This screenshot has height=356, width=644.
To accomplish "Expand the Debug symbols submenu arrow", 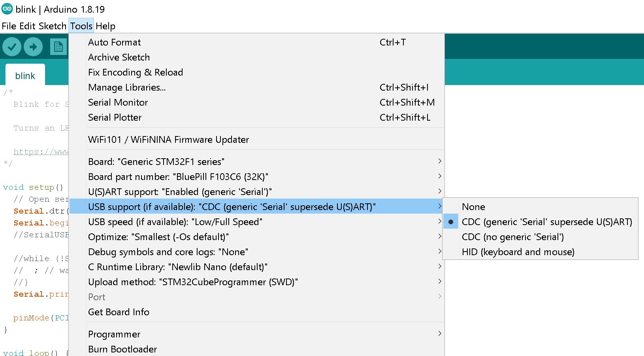I will 440,251.
